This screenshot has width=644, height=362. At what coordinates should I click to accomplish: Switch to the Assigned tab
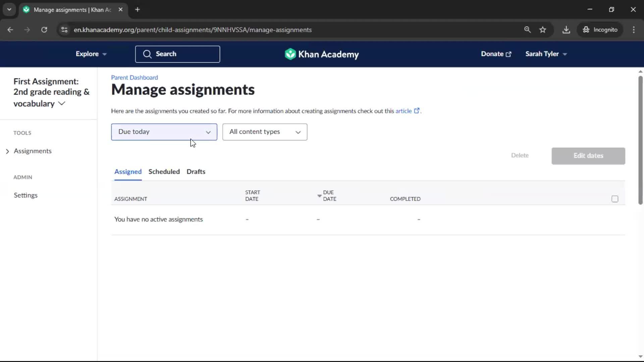[x=128, y=172]
